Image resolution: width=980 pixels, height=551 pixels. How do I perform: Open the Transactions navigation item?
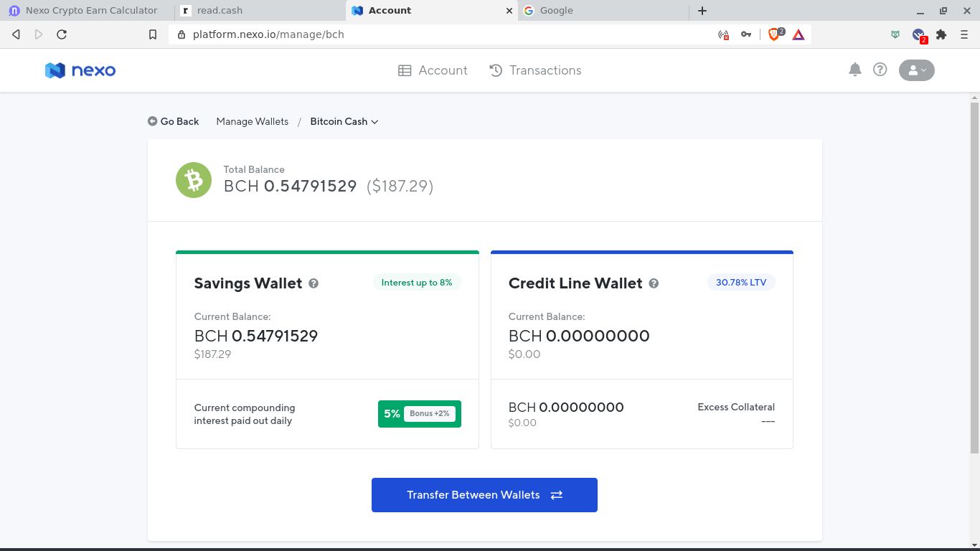pos(535,70)
